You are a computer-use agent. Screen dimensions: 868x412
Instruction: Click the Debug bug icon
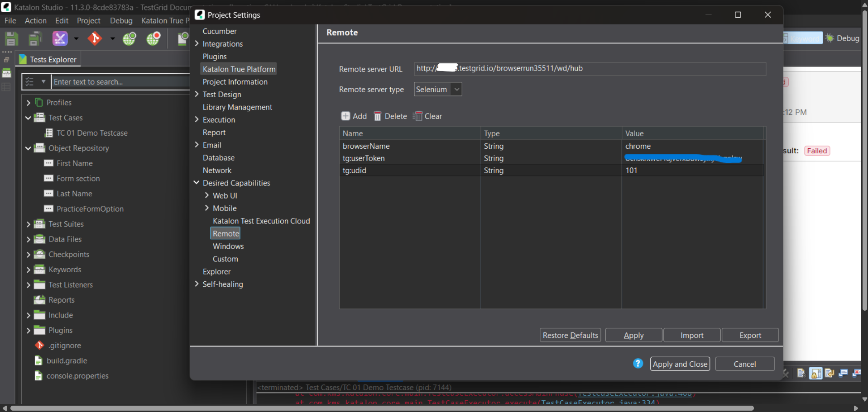pyautogui.click(x=830, y=38)
